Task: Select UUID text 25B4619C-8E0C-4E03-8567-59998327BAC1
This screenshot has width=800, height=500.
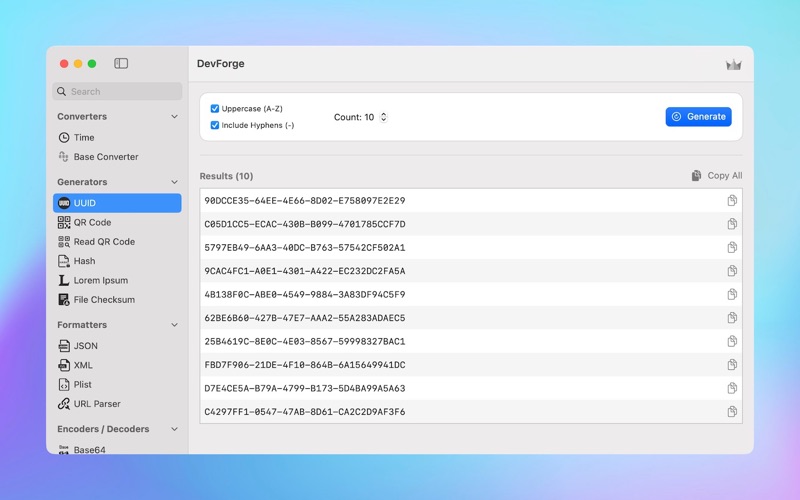Action: 305,341
